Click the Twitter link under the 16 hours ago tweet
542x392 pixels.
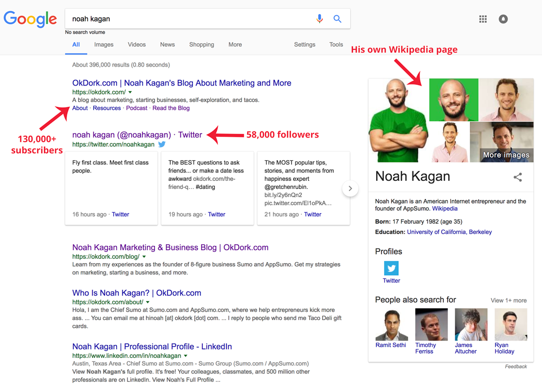(x=120, y=214)
